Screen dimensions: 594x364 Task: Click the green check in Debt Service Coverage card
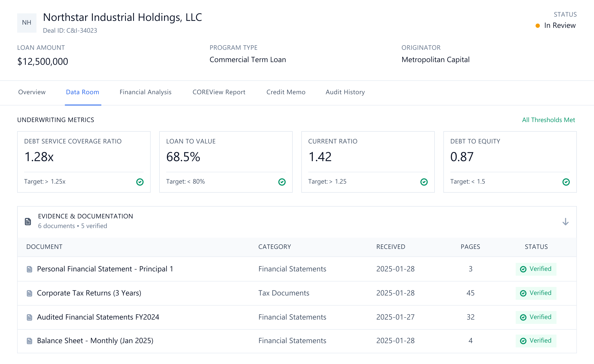[x=140, y=182]
